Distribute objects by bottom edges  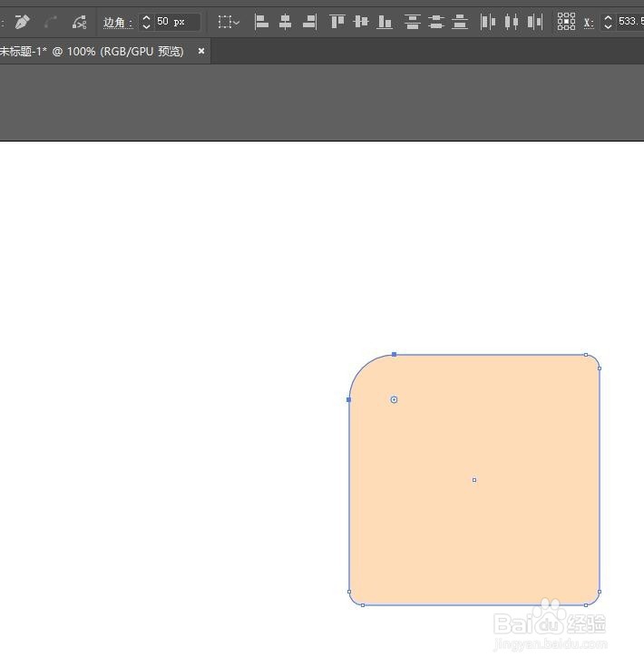tap(460, 22)
